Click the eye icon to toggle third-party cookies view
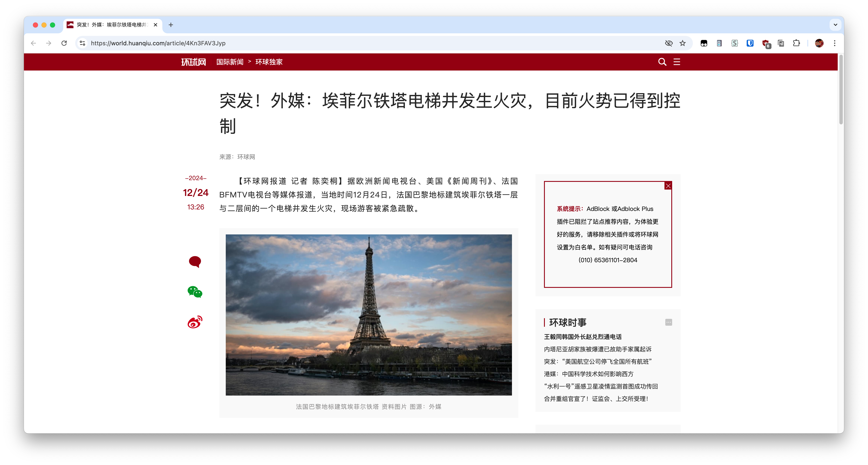Image resolution: width=868 pixels, height=465 pixels. (669, 43)
